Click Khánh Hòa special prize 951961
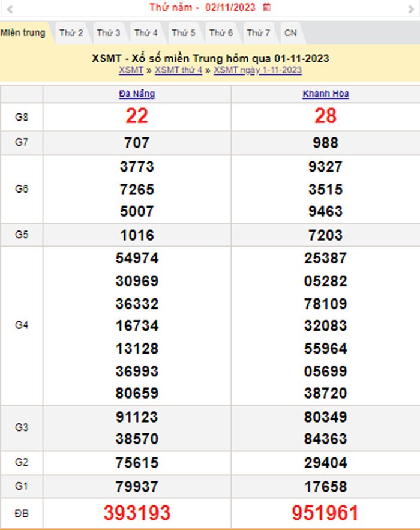The height and width of the screenshot is (530, 420). (x=325, y=513)
